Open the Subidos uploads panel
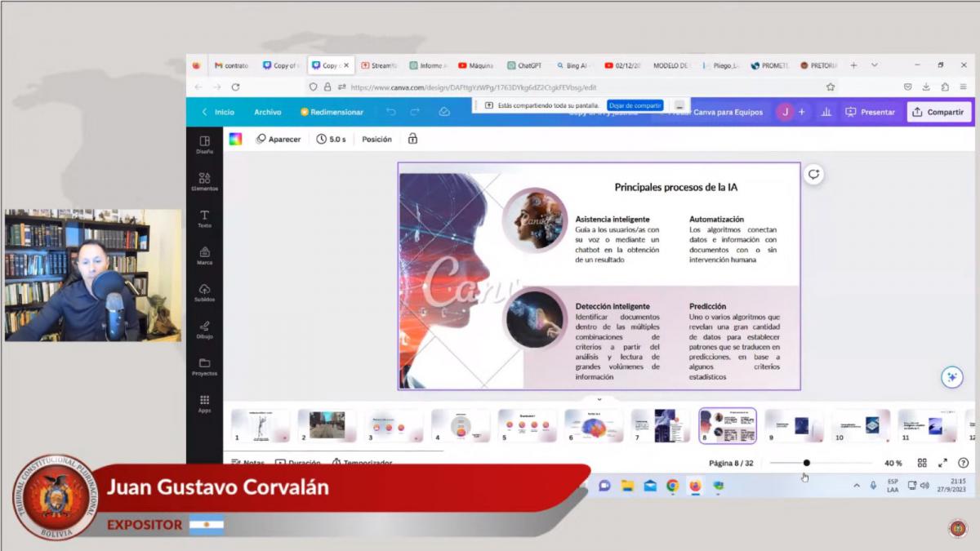980x551 pixels. (204, 292)
